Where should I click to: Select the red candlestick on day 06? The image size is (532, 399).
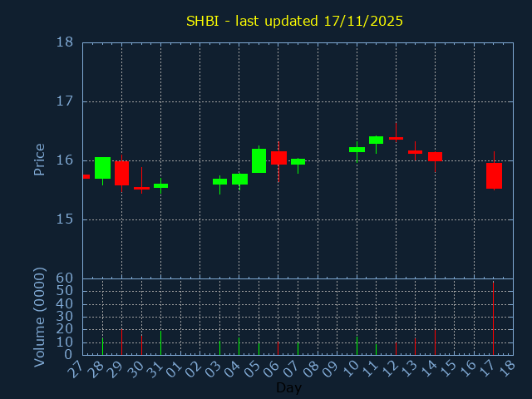(278, 158)
